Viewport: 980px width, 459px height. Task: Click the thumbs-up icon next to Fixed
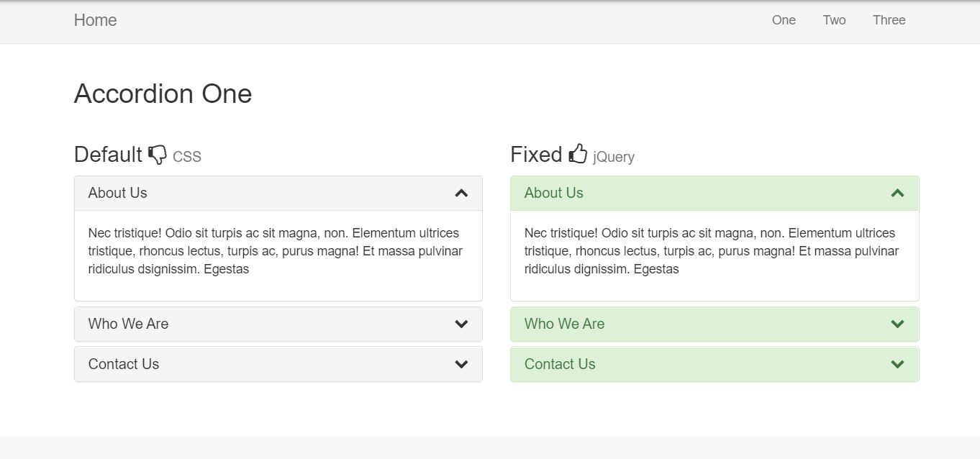pos(578,153)
